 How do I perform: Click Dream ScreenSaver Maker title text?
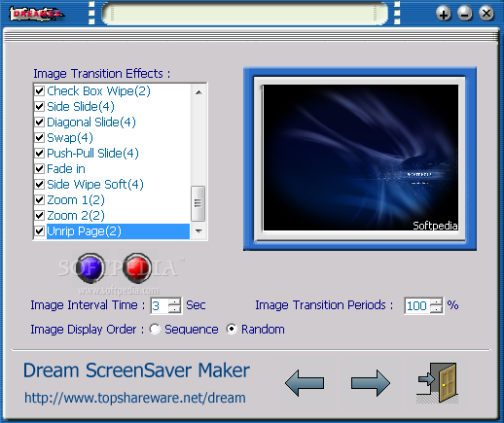pyautogui.click(x=136, y=370)
